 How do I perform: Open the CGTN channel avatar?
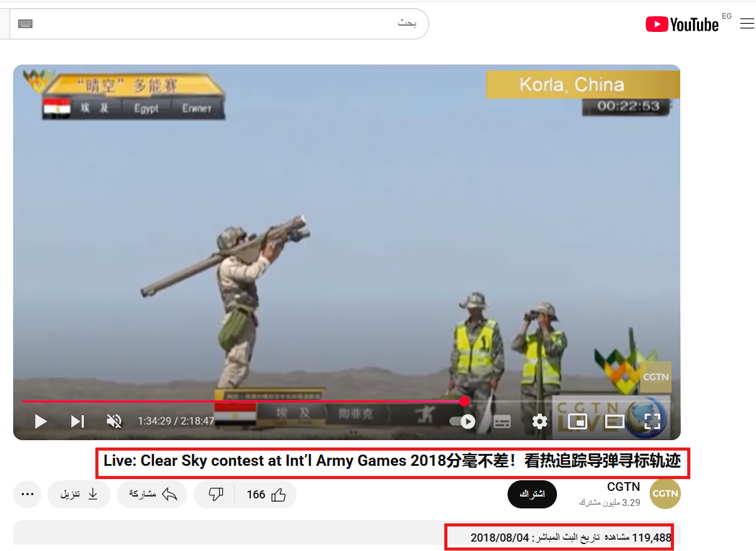click(665, 494)
